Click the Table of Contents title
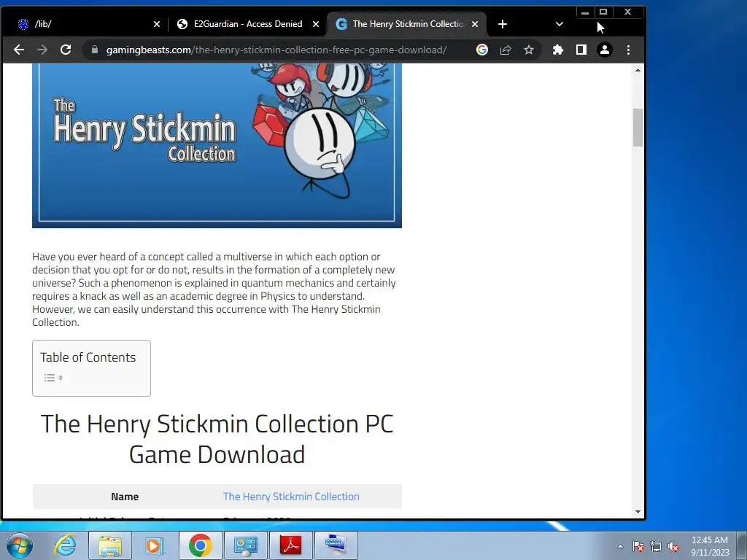This screenshot has height=560, width=747. 88,357
